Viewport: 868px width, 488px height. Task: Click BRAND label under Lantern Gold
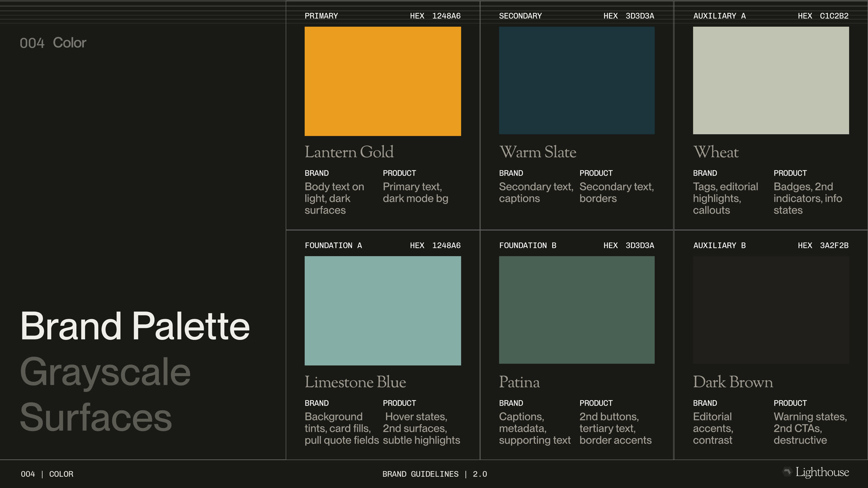coord(316,173)
